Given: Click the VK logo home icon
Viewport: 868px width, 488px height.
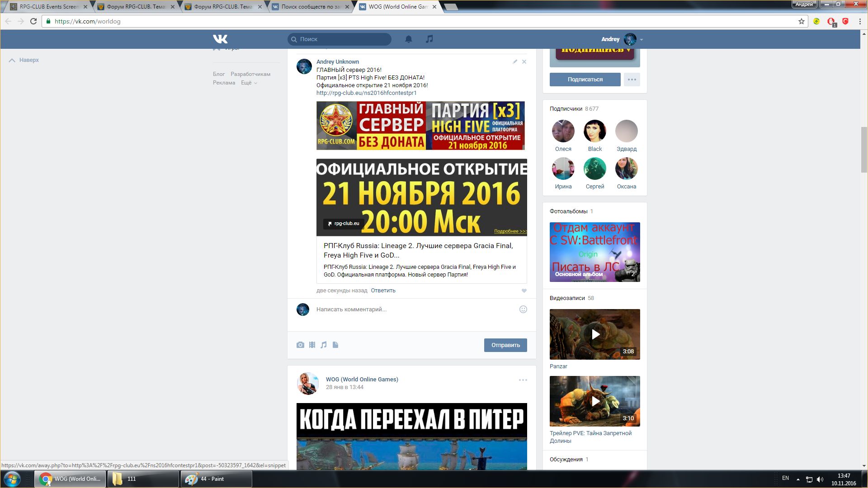Looking at the screenshot, I should tap(220, 39).
